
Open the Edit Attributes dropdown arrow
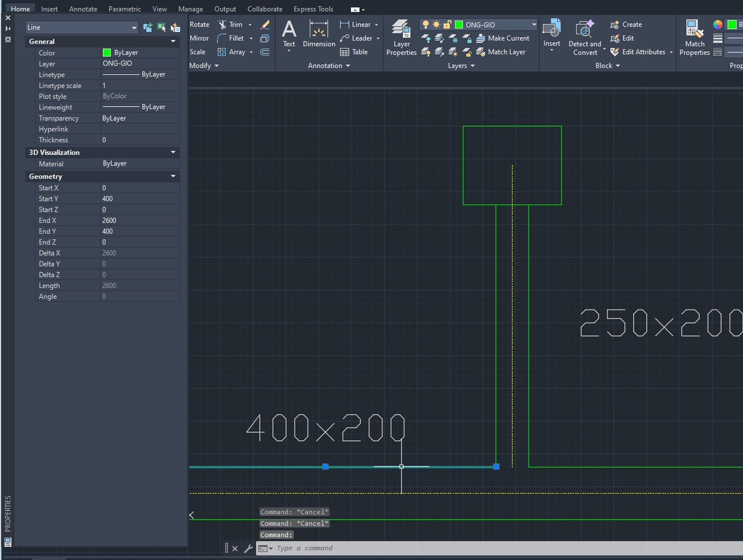click(671, 52)
